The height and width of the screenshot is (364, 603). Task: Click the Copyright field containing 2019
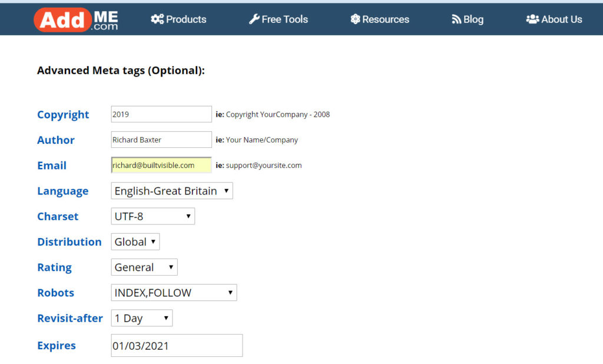[x=161, y=114]
